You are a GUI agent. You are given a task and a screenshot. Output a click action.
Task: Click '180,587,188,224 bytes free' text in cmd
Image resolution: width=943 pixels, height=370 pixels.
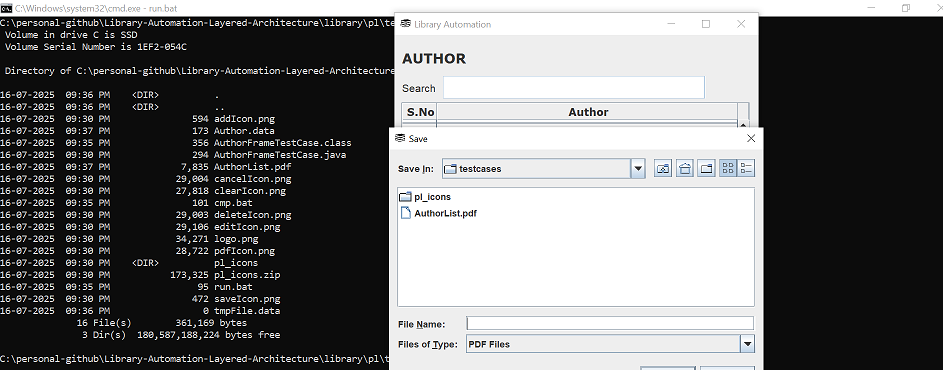(209, 335)
